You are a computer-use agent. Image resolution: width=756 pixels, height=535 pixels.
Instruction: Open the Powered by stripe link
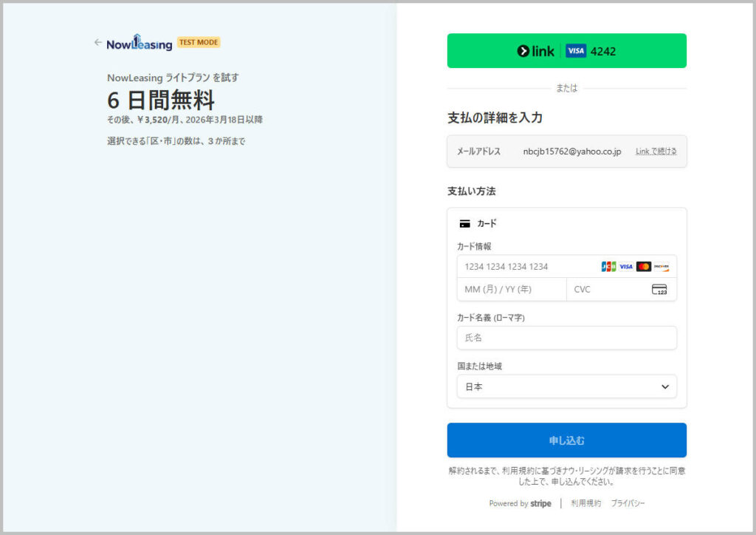pos(520,503)
